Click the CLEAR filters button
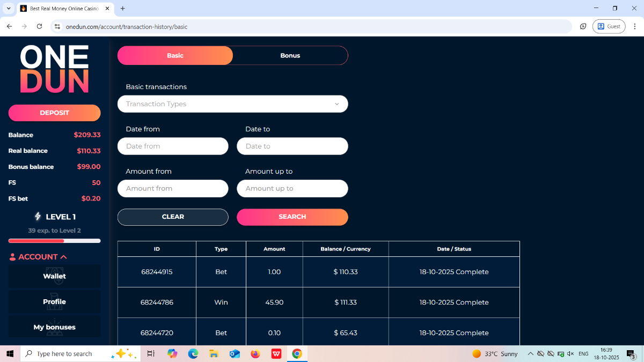This screenshot has height=362, width=644. (173, 217)
